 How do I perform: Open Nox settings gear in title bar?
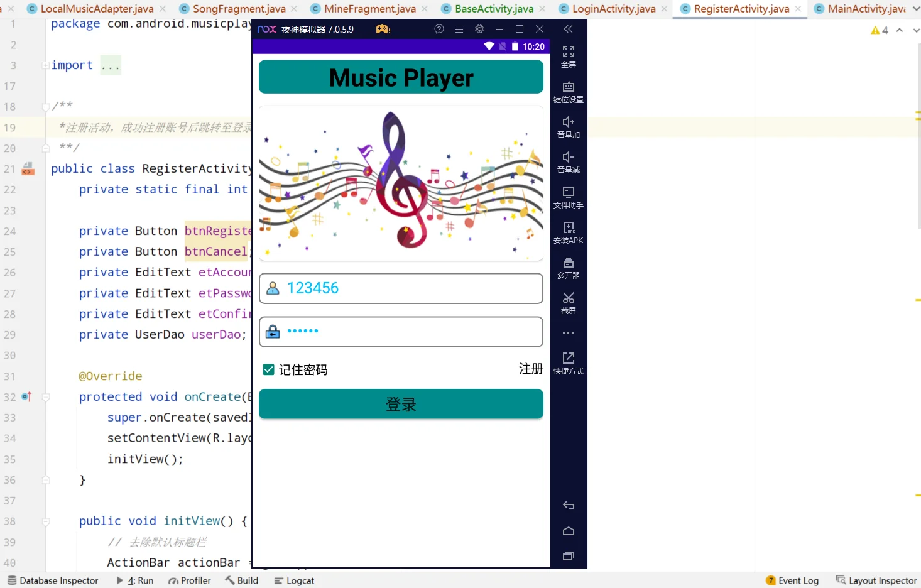[479, 29]
